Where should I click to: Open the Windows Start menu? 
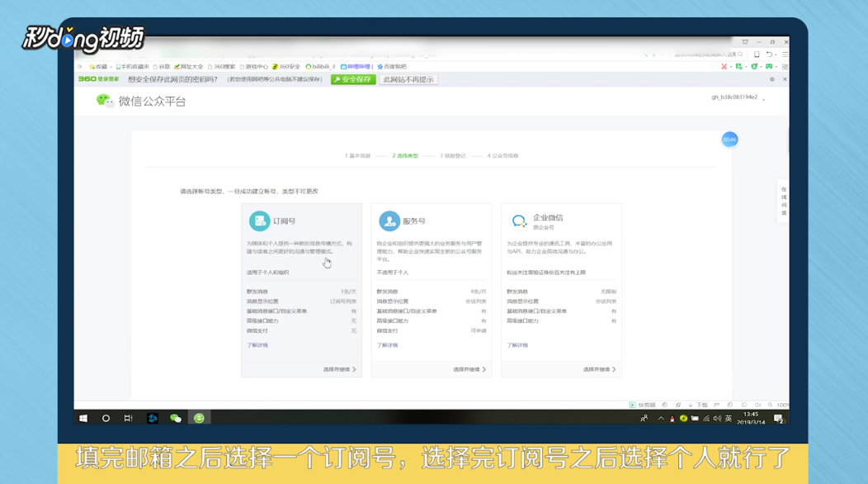pos(83,418)
